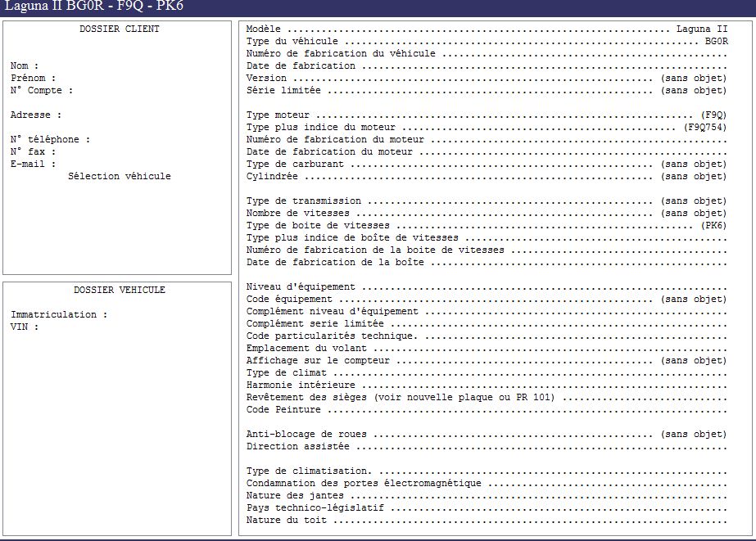Click '(sans objet)' beside Anti-blocage de roues
The image size is (756, 541).
(x=693, y=434)
